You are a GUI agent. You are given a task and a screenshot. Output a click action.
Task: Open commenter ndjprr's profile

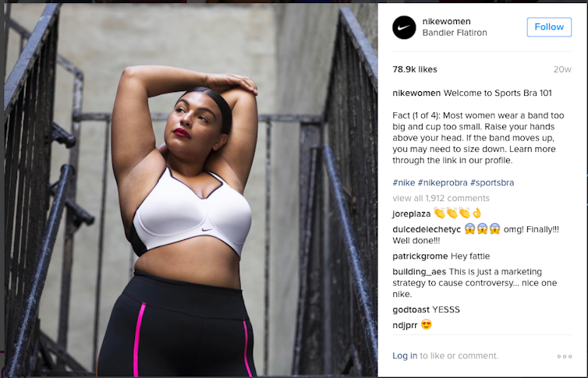pyautogui.click(x=405, y=325)
